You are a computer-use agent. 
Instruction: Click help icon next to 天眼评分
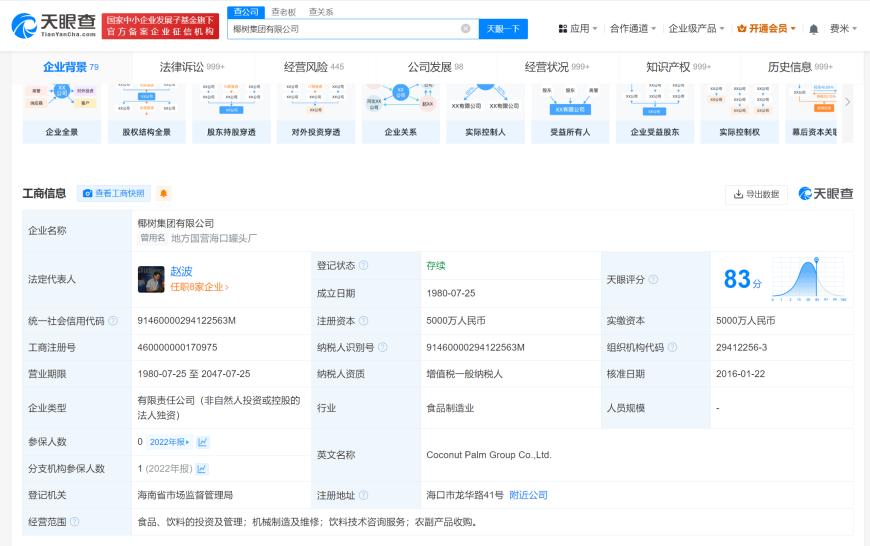point(653,279)
